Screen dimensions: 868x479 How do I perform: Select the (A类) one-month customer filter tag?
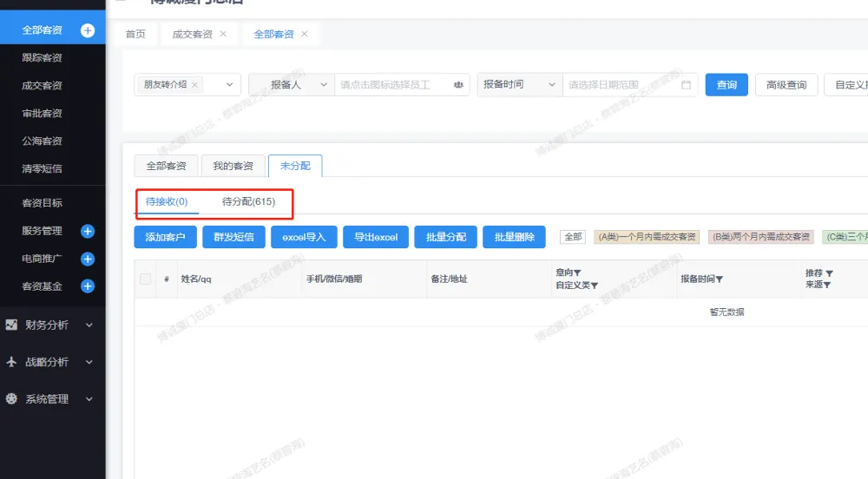(x=647, y=237)
